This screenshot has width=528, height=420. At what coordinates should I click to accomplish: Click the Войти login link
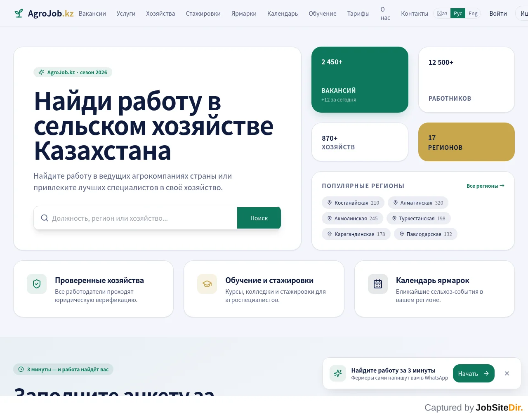[x=498, y=14]
